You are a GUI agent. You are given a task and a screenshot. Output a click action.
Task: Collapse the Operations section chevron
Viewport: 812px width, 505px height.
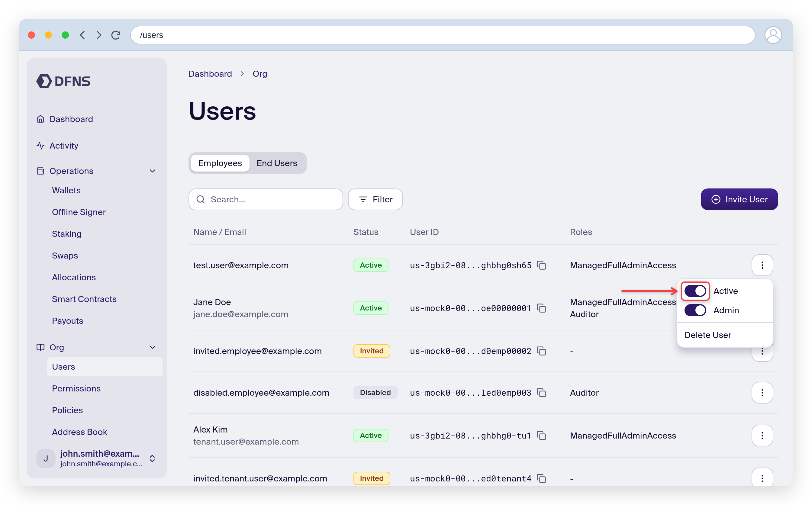153,171
